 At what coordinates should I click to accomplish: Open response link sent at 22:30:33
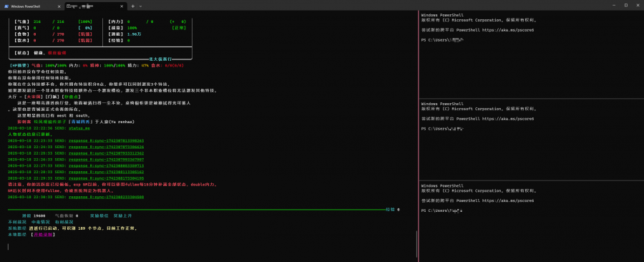pos(106,197)
